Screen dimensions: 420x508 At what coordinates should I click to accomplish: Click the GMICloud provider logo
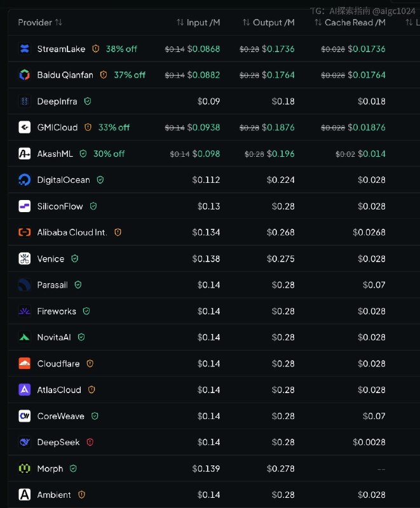[25, 128]
